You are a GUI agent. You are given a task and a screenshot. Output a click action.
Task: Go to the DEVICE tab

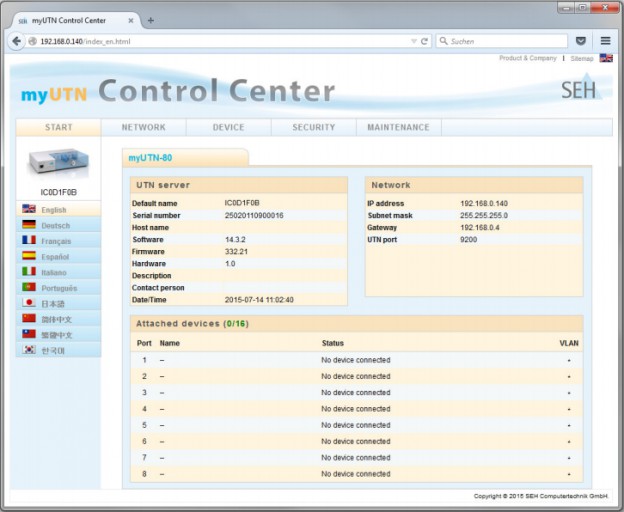[228, 127]
